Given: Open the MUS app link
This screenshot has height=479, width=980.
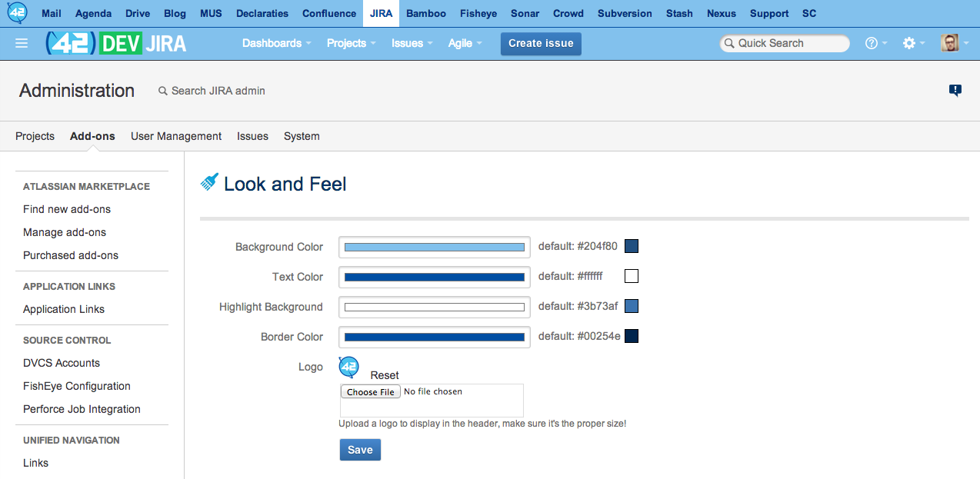Looking at the screenshot, I should click(x=211, y=14).
